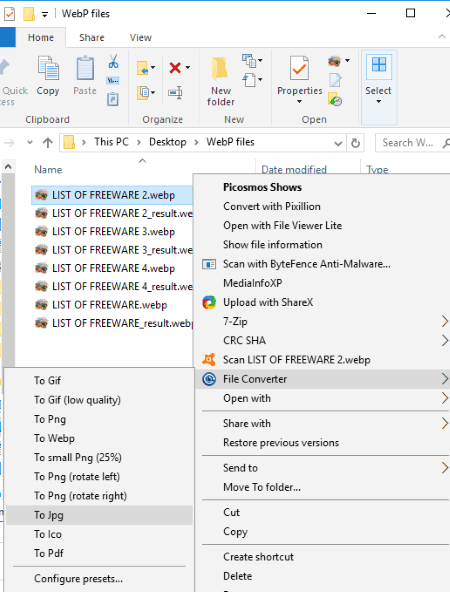This screenshot has width=450, height=592.
Task: Click the Copy path icon in ribbon
Action: (x=113, y=80)
